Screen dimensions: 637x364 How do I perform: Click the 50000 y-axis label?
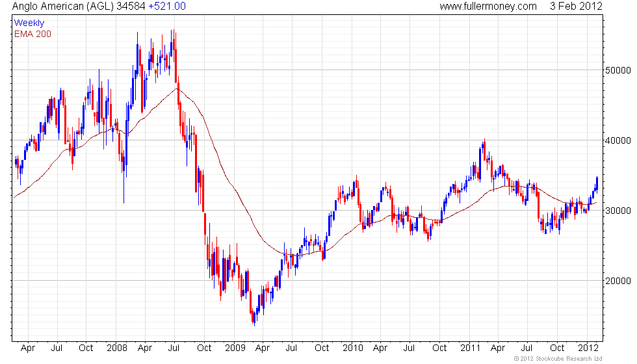pyautogui.click(x=618, y=70)
